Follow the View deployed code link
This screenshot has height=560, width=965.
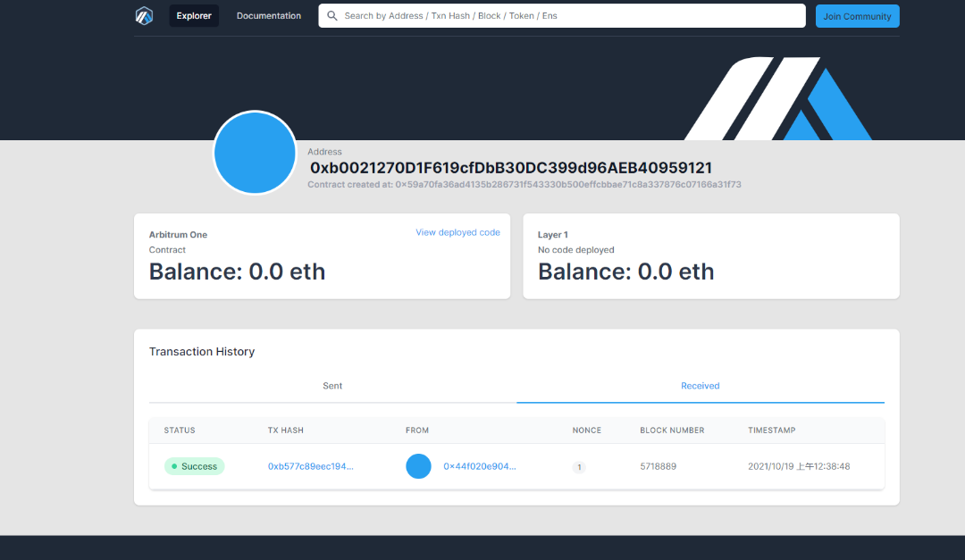coord(457,232)
